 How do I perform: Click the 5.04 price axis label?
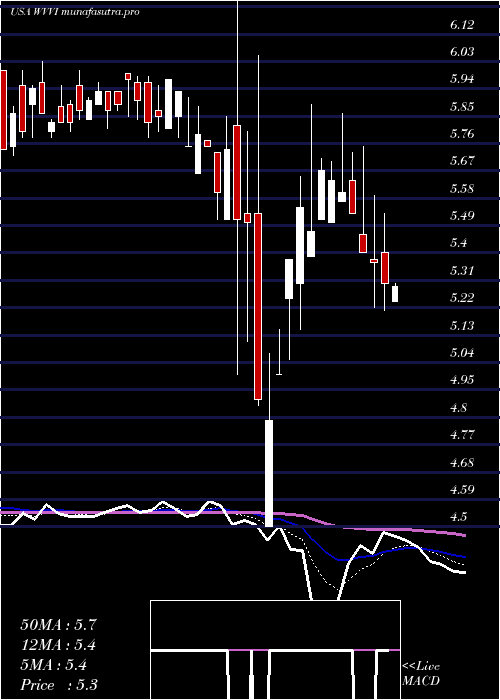pos(462,353)
